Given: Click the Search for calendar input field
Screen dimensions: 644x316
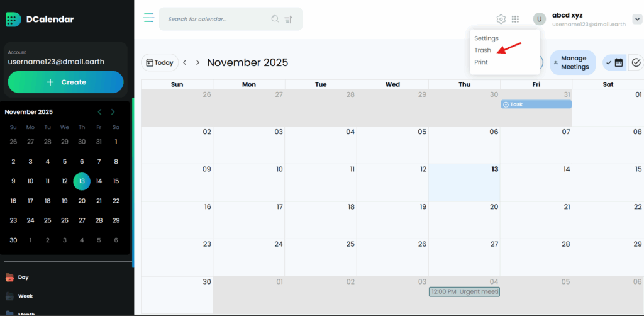Looking at the screenshot, I should pos(214,19).
